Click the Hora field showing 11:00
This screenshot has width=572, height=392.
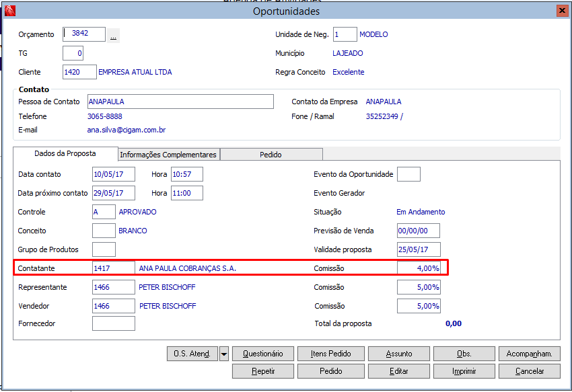(187, 193)
